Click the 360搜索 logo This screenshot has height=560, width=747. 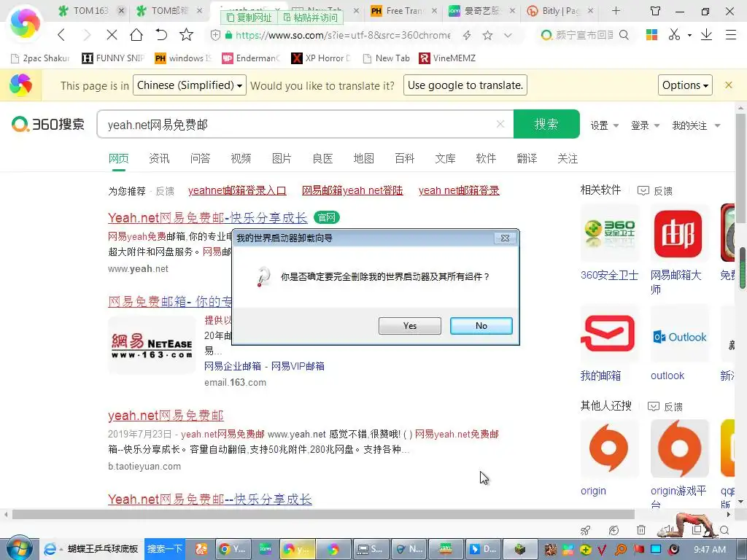click(48, 124)
